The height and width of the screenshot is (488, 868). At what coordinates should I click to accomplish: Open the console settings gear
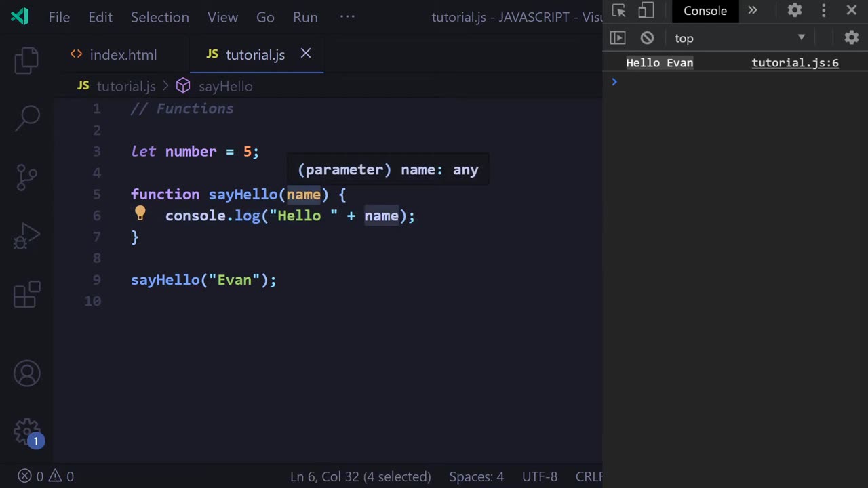click(852, 38)
